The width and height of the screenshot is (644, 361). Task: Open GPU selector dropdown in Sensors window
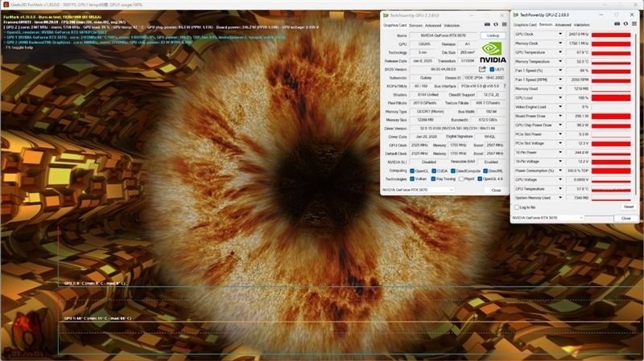(x=548, y=218)
